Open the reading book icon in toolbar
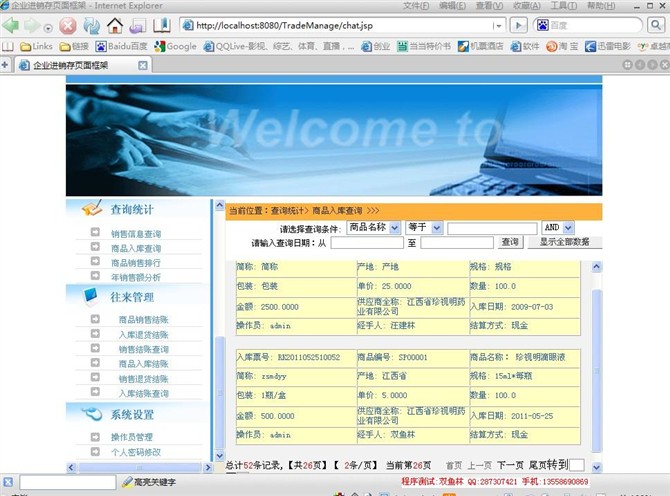The height and width of the screenshot is (496, 670). coord(162,26)
